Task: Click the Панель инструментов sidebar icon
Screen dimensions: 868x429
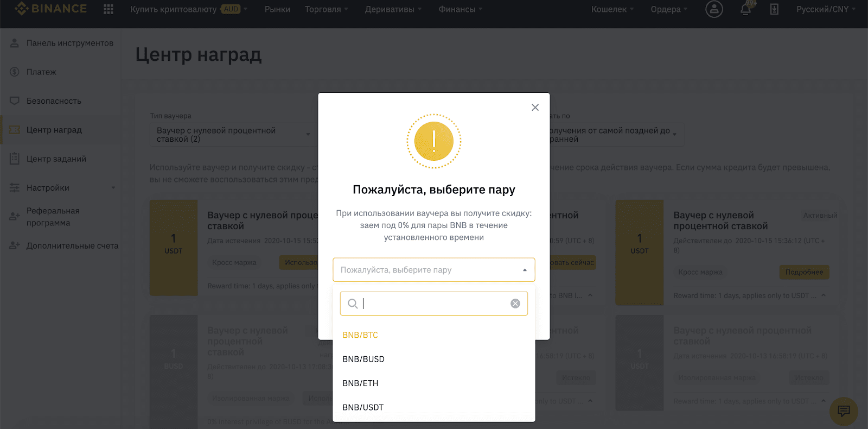Action: [15, 43]
